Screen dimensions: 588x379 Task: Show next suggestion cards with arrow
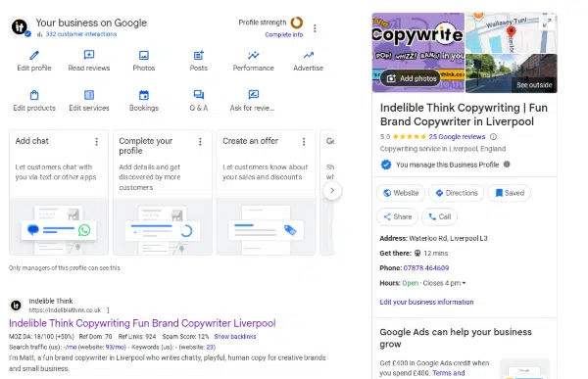point(332,190)
